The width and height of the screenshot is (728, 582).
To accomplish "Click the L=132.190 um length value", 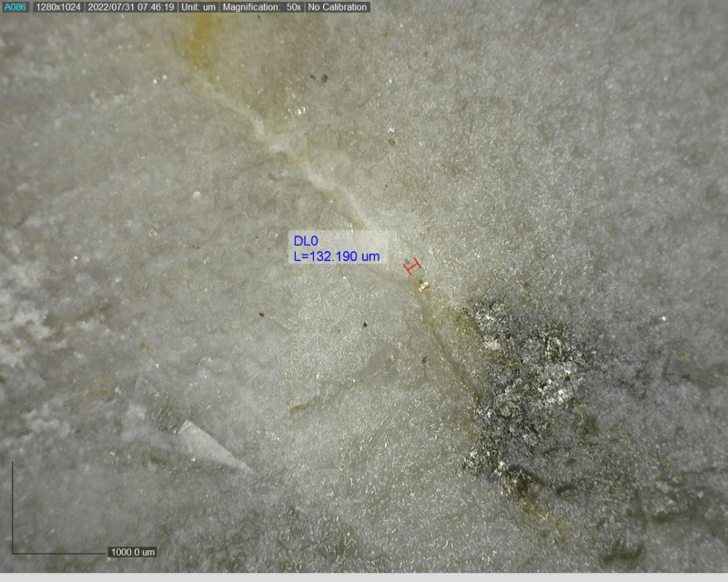I will [337, 256].
